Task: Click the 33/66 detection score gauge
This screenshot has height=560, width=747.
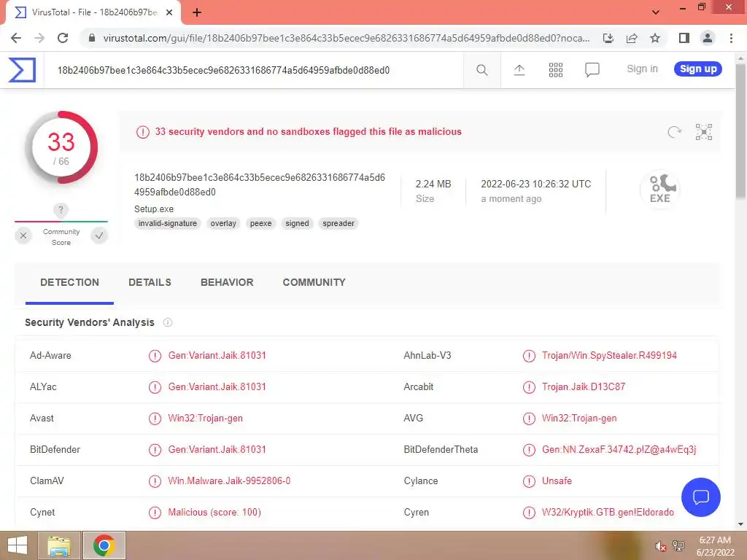Action: click(61, 147)
